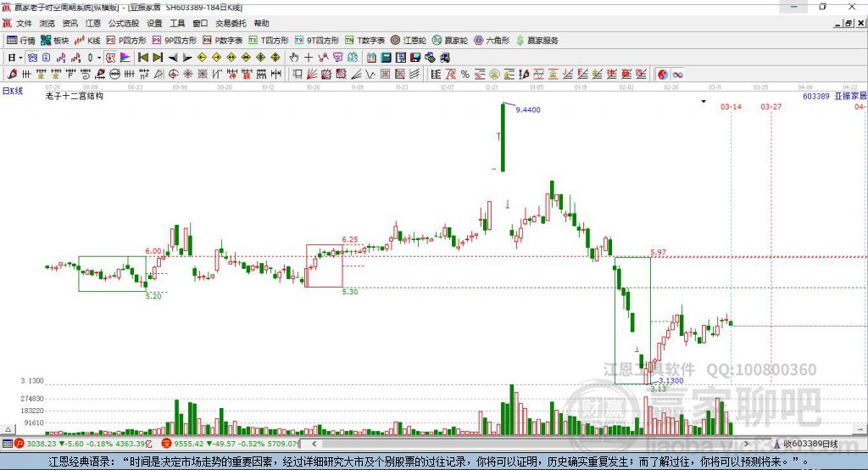Open the 公式选股 menu
The image size is (868, 470).
124,23
